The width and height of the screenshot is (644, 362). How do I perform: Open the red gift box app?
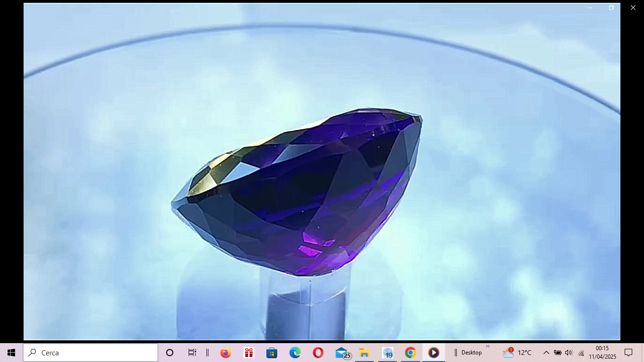click(x=248, y=353)
